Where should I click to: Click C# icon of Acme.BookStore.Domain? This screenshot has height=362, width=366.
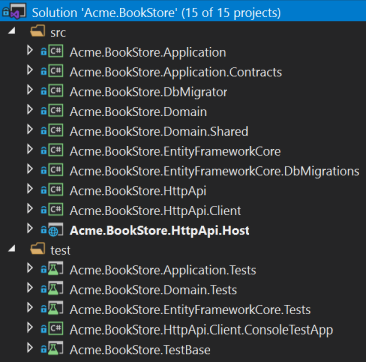(55, 111)
